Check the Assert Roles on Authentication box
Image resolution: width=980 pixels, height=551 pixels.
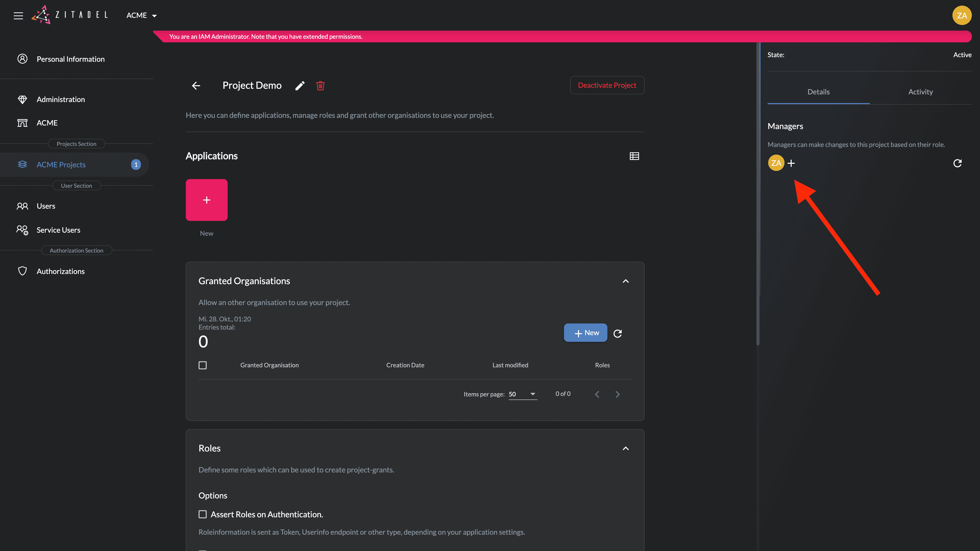coord(203,514)
